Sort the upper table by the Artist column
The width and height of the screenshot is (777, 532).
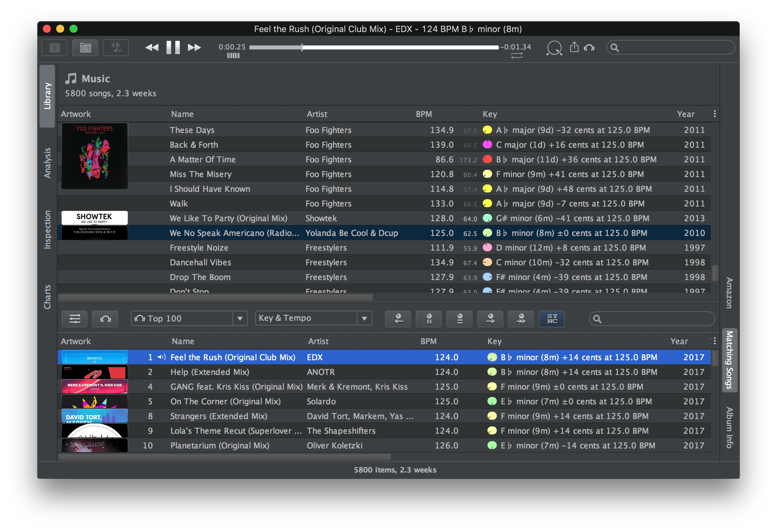click(x=317, y=114)
